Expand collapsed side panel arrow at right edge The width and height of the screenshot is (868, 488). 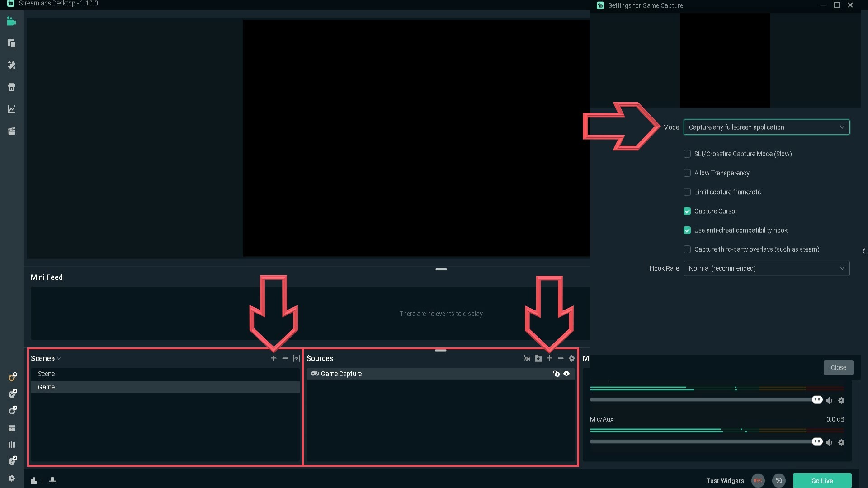point(864,251)
